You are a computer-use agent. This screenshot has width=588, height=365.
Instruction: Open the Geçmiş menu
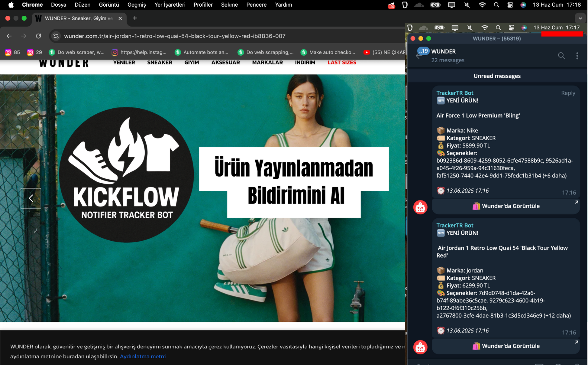pos(137,5)
